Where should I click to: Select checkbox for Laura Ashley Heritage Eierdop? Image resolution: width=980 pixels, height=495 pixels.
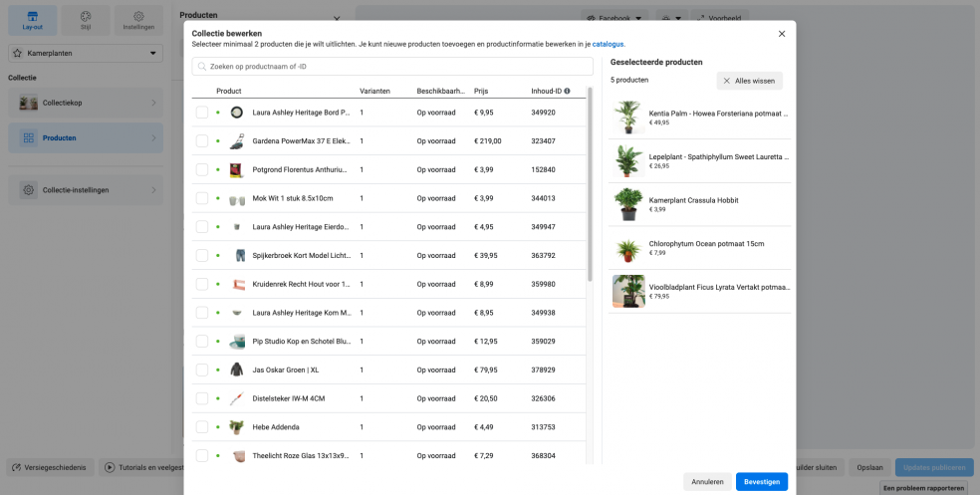coord(202,227)
